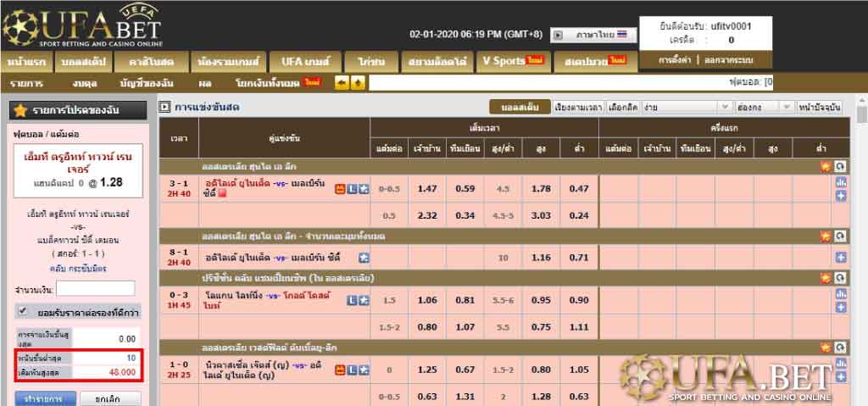Click the yellow up-arrow ticker icon
The height and width of the screenshot is (406, 868).
coord(358,84)
